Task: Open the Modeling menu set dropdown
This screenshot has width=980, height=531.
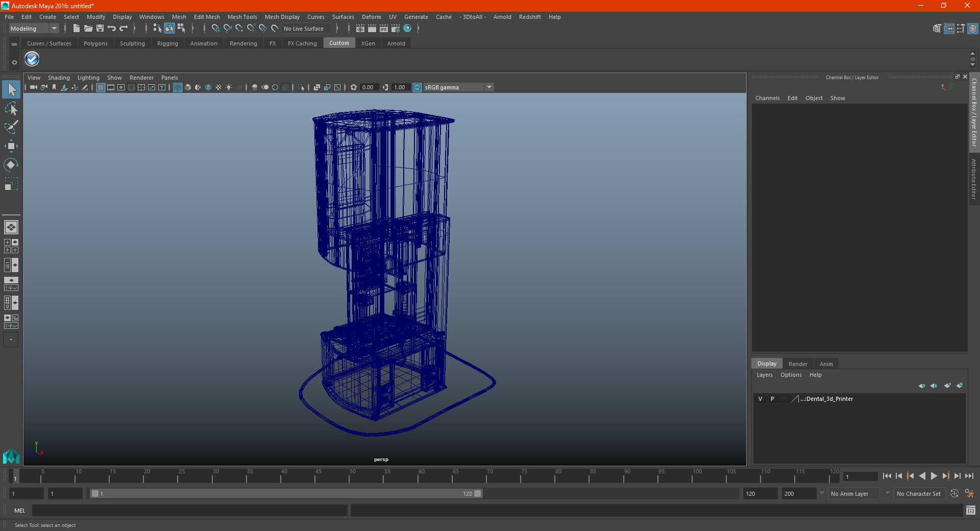Action: (34, 29)
